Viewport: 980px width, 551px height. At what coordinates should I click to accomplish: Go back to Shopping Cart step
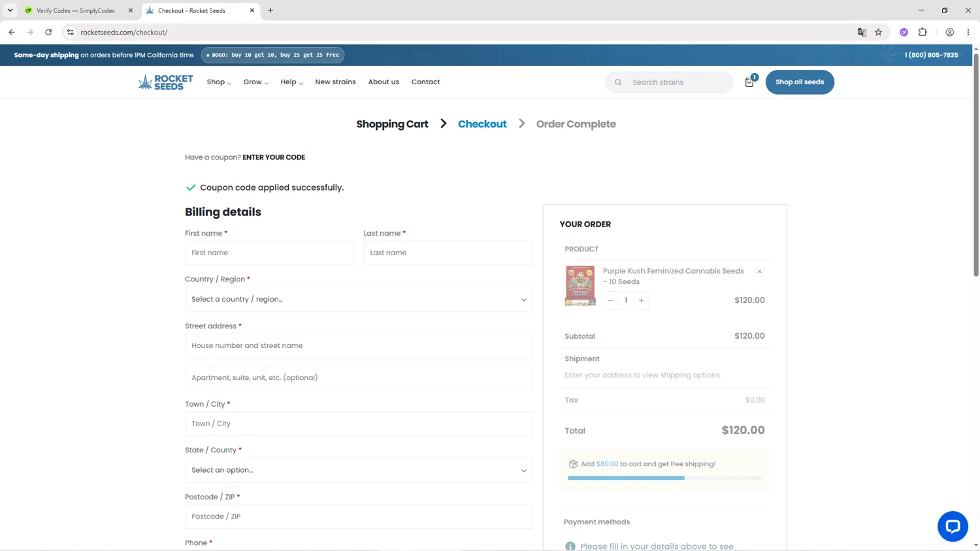(392, 124)
